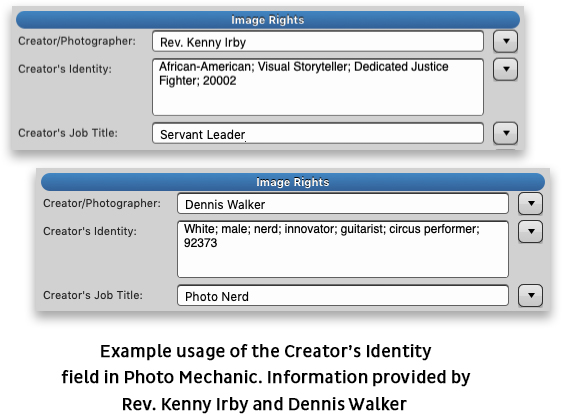Click the identity text area containing 20002
Viewport: 562px width, 414px height.
pyautogui.click(x=318, y=87)
